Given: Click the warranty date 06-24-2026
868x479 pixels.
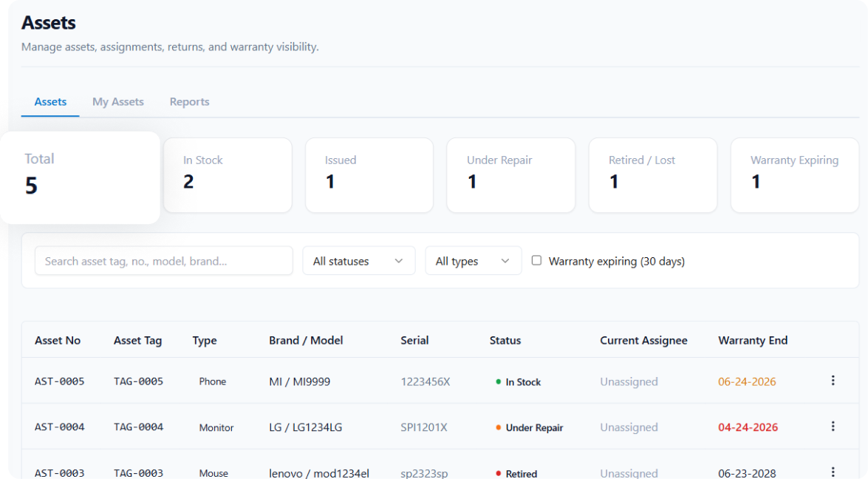Looking at the screenshot, I should [747, 381].
